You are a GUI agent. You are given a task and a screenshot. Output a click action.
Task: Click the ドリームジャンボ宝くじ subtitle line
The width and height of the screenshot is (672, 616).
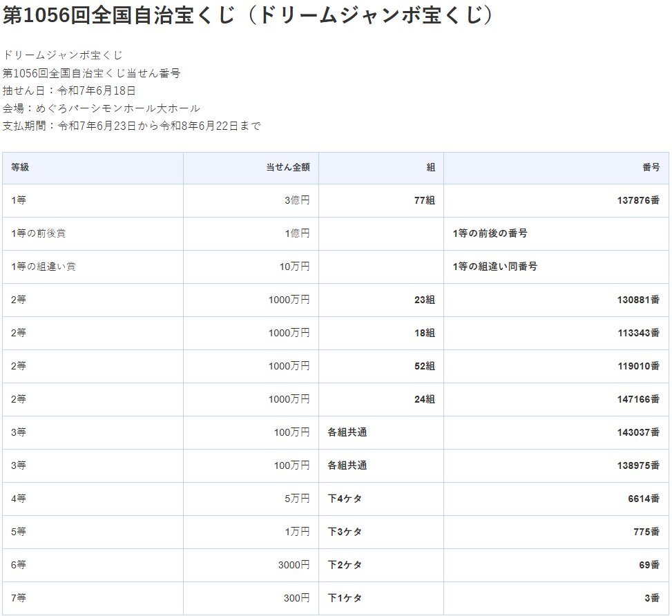63,55
